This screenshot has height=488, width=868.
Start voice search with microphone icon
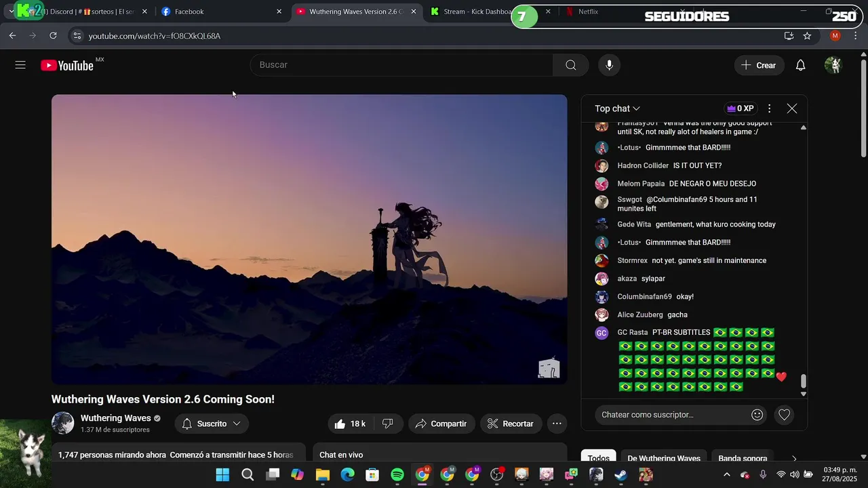pos(609,65)
